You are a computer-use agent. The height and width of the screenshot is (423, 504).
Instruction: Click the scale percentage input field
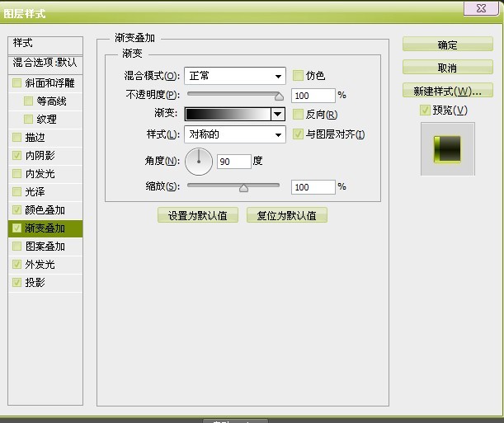tap(313, 187)
